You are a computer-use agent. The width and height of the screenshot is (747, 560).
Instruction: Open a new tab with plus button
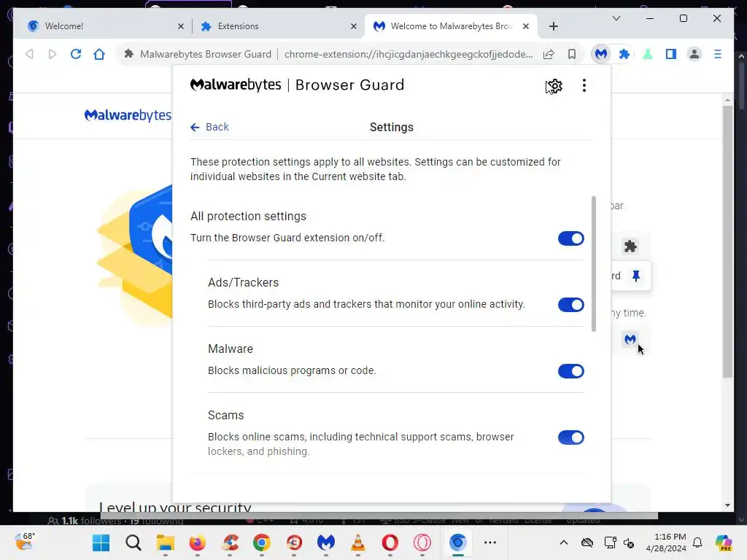(x=553, y=27)
